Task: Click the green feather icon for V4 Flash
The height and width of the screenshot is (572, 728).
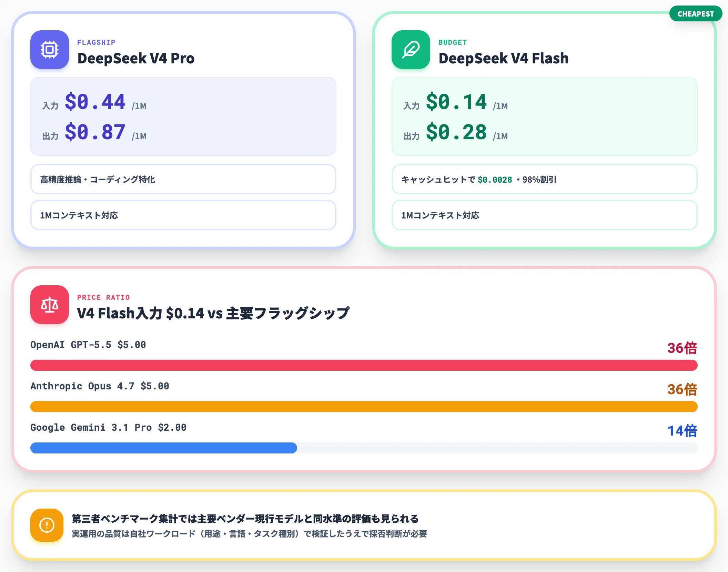Action: tap(411, 50)
